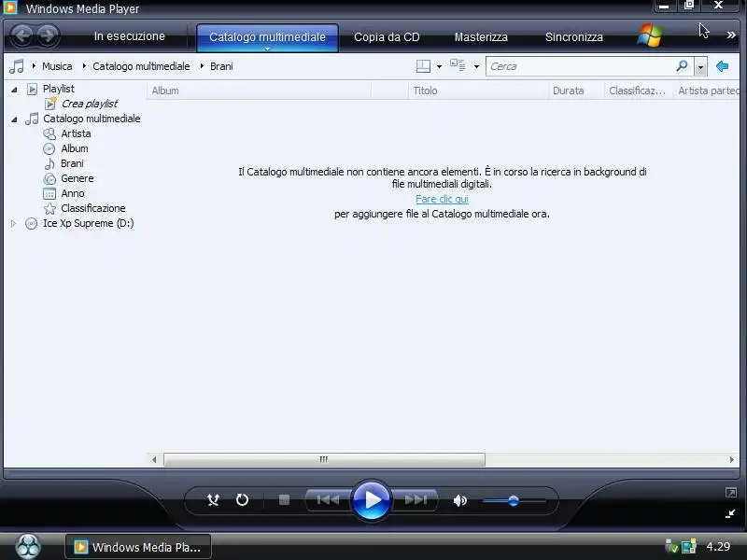Show more tabs with the double chevron
Screen dimensions: 747x560
click(x=731, y=35)
